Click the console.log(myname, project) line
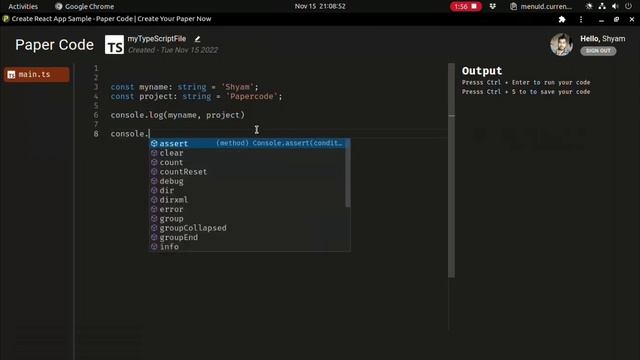Screen dimensions: 640x360 tap(178, 115)
